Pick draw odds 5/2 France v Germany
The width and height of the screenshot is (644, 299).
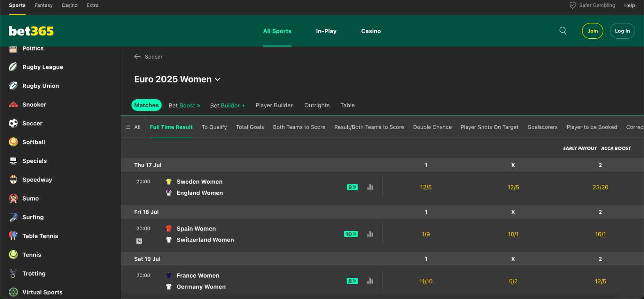(513, 281)
